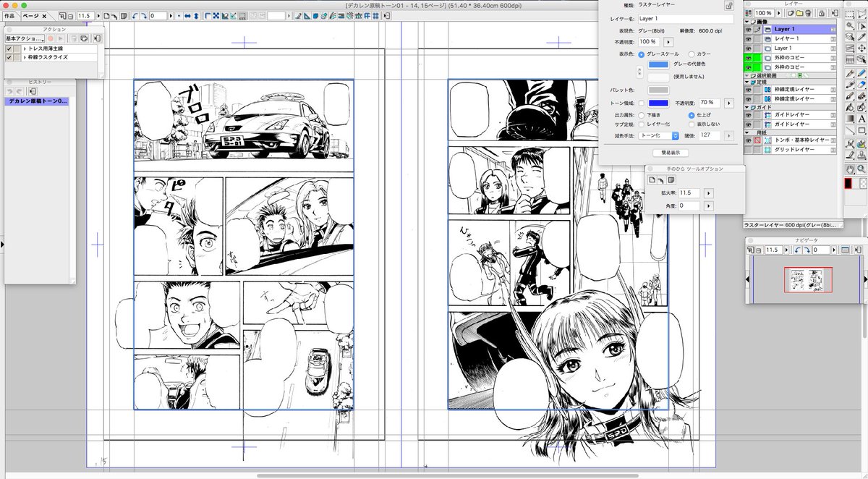Viewport: 868px width, 479px height.
Task: Delete layer with trash icon
Action: (808, 13)
